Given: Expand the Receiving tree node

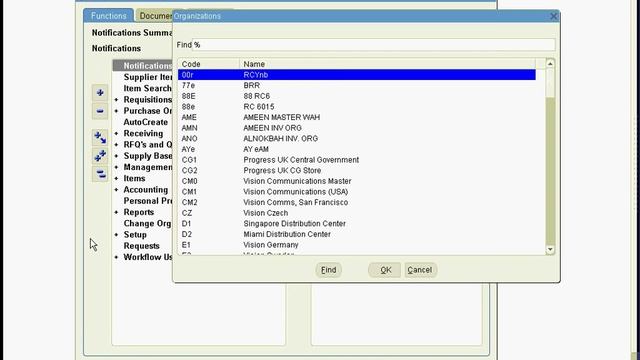Looking at the screenshot, I should tap(116, 133).
